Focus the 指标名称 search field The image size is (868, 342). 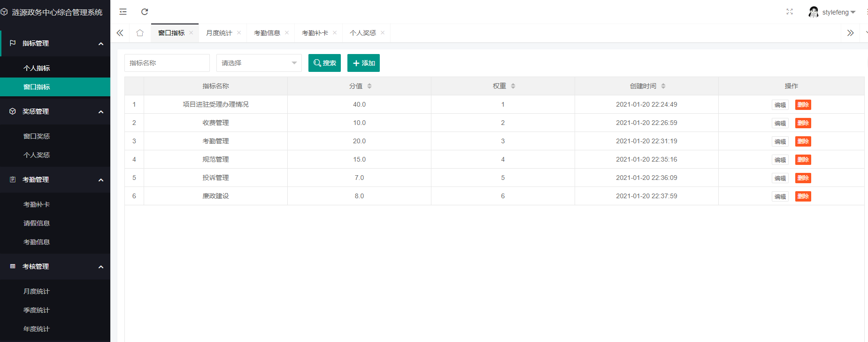pos(167,63)
